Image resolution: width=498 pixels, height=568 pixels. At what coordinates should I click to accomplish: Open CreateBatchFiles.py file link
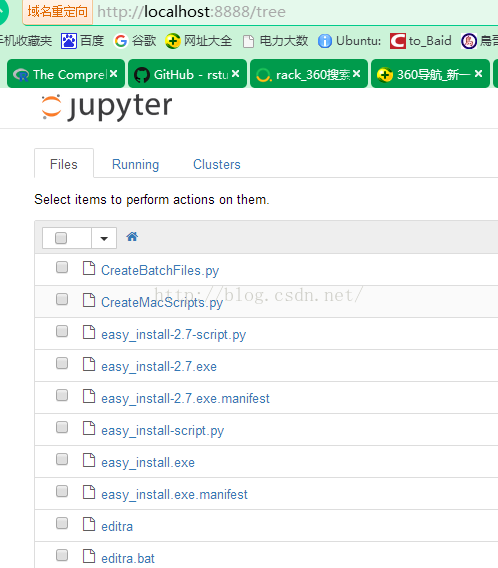click(160, 271)
